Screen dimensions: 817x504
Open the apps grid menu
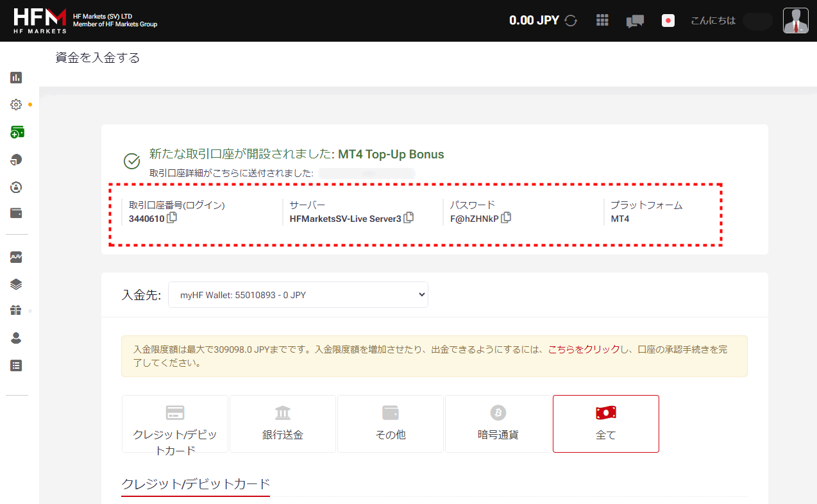coord(602,21)
